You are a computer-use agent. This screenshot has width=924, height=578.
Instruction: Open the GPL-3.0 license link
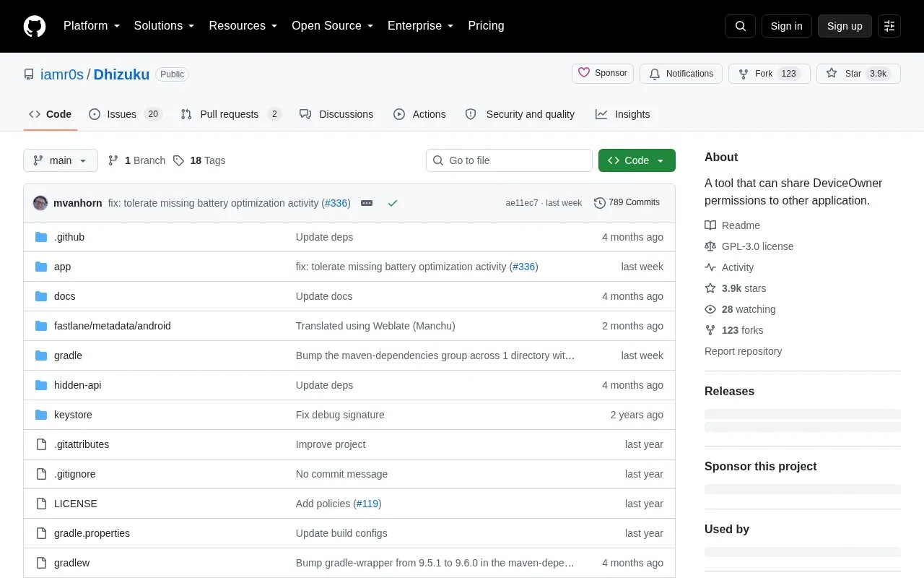click(749, 246)
